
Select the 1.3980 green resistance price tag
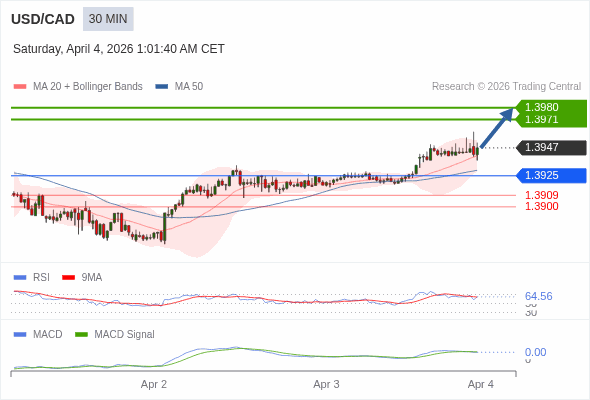[542, 107]
